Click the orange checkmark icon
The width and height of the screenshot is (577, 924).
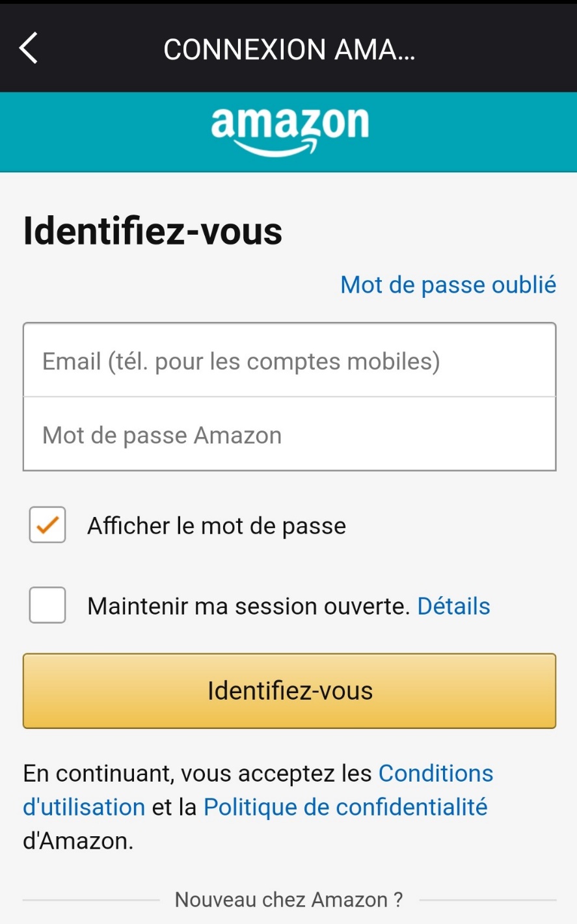click(x=47, y=525)
